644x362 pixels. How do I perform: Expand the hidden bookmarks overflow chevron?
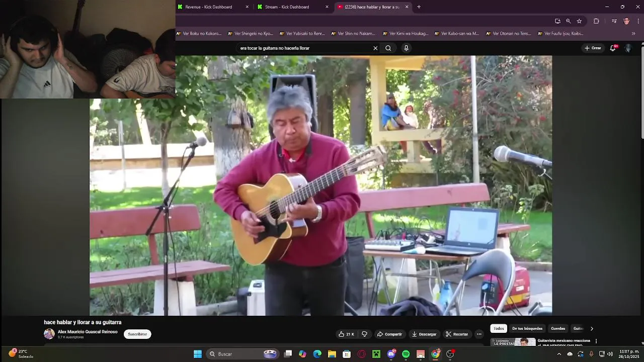[x=633, y=34]
